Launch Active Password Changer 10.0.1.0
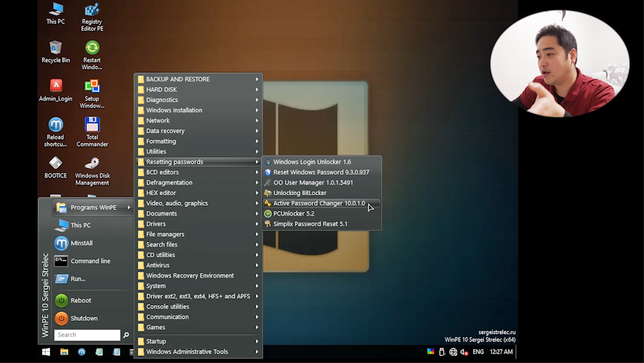This screenshot has width=644, height=363. point(322,203)
